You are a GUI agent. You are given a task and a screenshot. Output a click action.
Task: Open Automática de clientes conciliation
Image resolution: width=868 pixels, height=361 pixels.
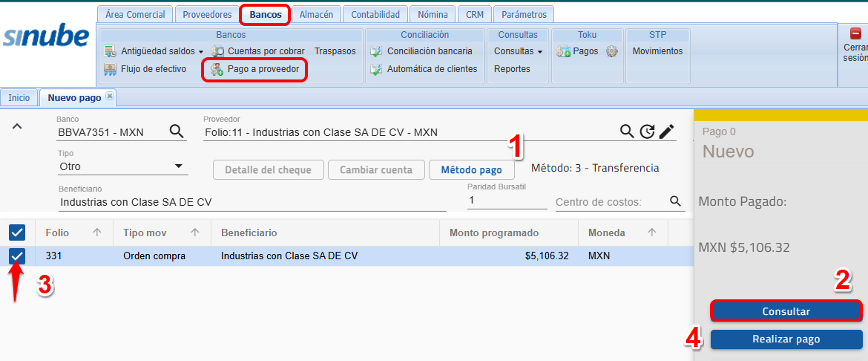[432, 69]
